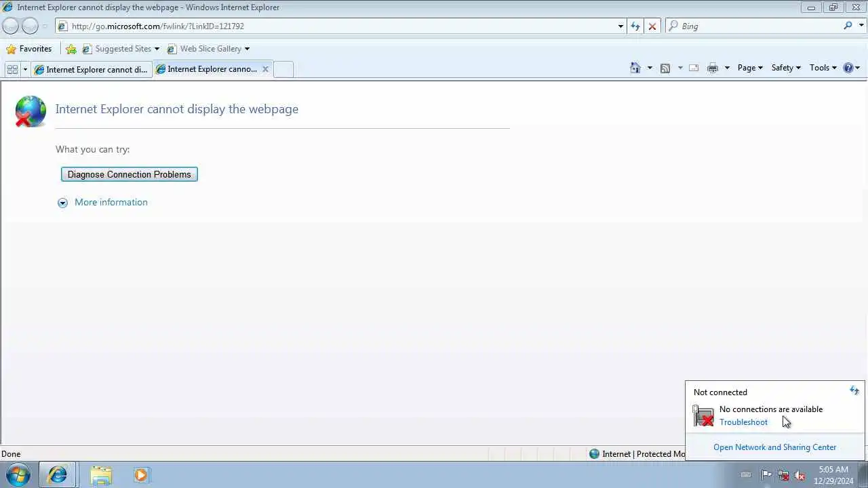This screenshot has height=488, width=868.
Task: Close the active tab
Action: [265, 69]
